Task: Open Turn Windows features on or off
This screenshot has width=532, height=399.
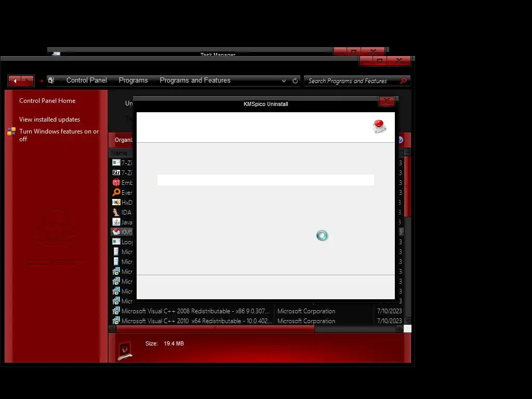Action: click(59, 135)
